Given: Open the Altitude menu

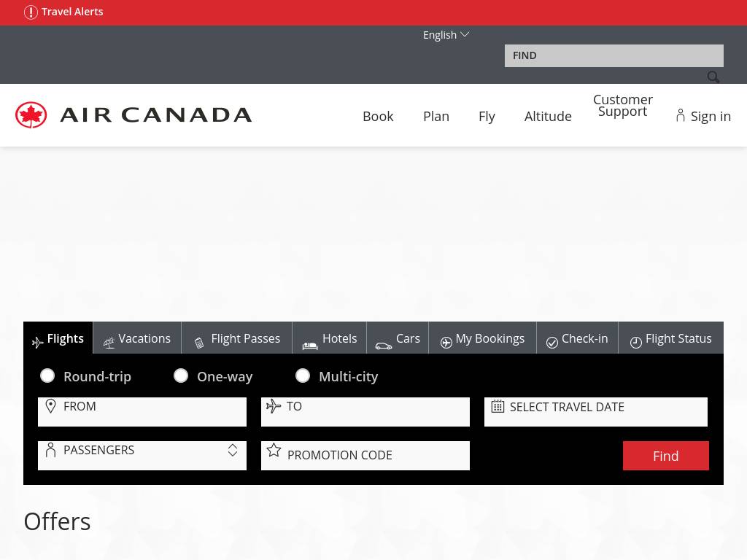Looking at the screenshot, I should coord(548,116).
